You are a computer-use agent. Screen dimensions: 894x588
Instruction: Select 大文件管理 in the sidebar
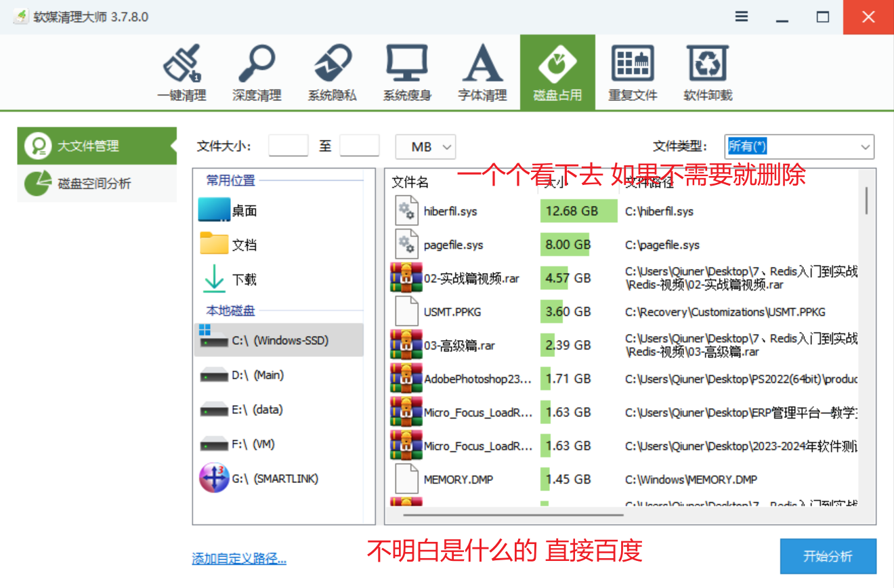point(97,146)
